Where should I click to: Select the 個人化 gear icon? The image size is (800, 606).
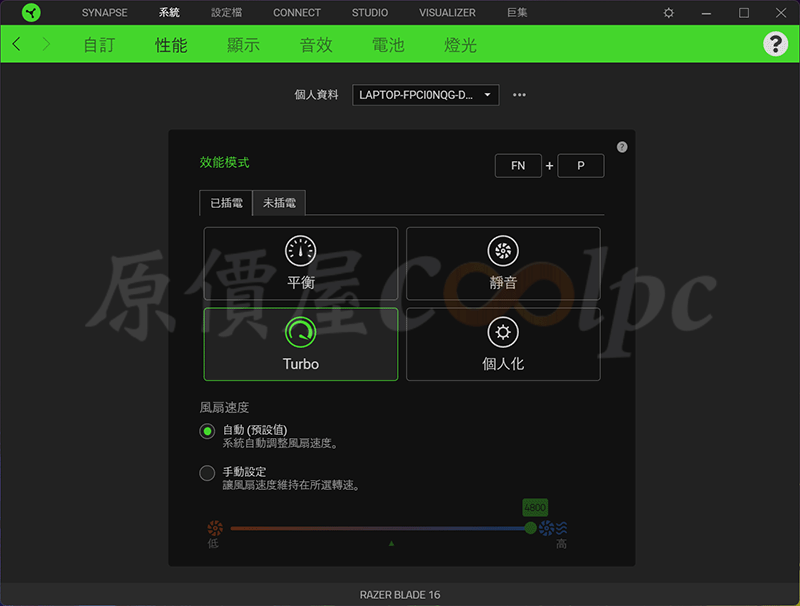tap(503, 332)
